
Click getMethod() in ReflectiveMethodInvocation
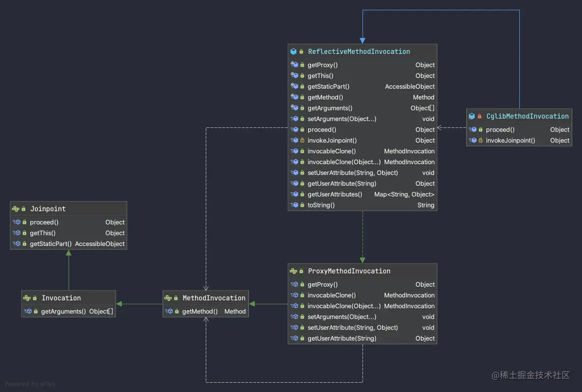coord(325,97)
